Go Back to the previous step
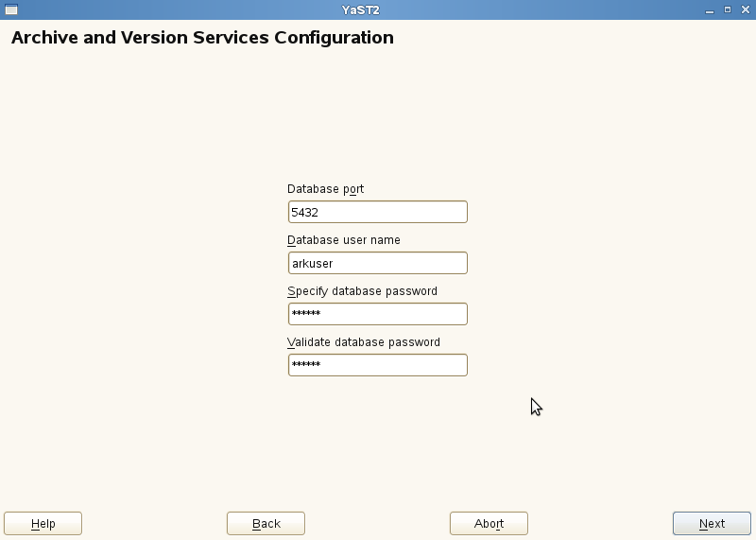This screenshot has width=756, height=540. point(266,524)
